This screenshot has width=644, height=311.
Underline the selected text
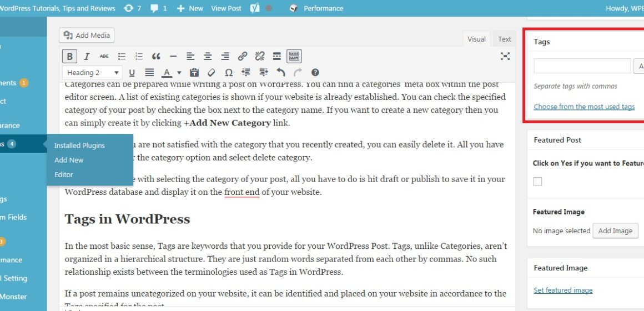132,73
